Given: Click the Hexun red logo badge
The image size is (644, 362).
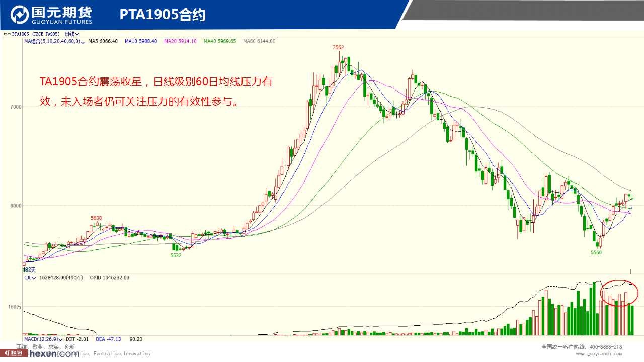Looking at the screenshot, I should point(13,353).
